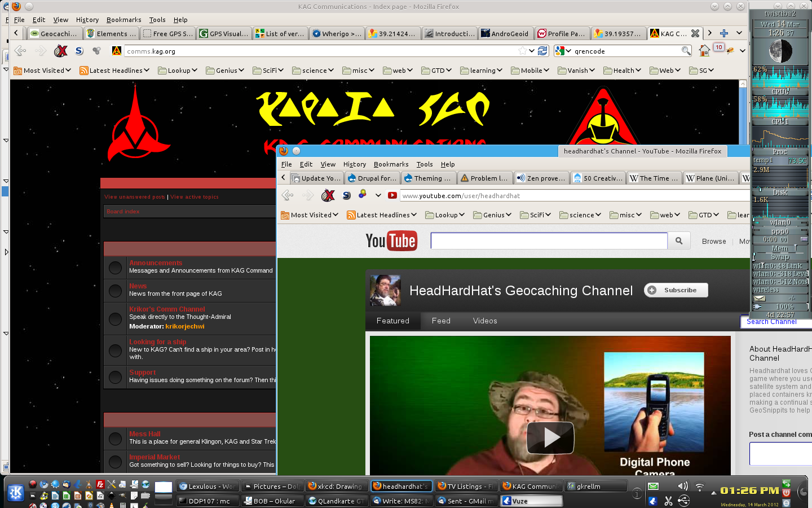Play the featured HeadHardHat video
The width and height of the screenshot is (812, 508).
[550, 437]
